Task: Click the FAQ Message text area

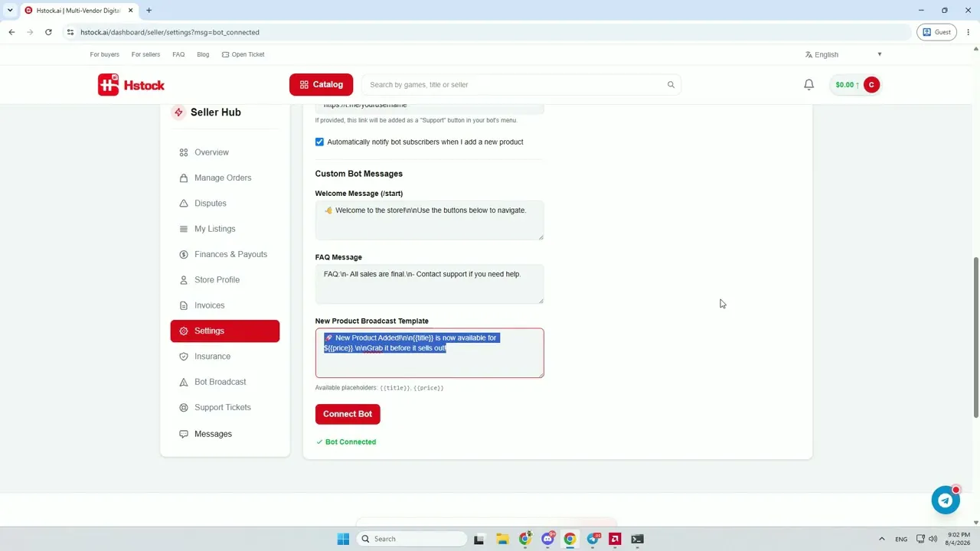Action: (x=430, y=284)
